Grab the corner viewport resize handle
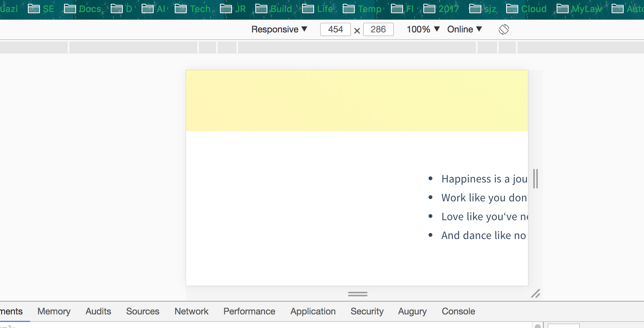644x328 pixels. coord(536,294)
